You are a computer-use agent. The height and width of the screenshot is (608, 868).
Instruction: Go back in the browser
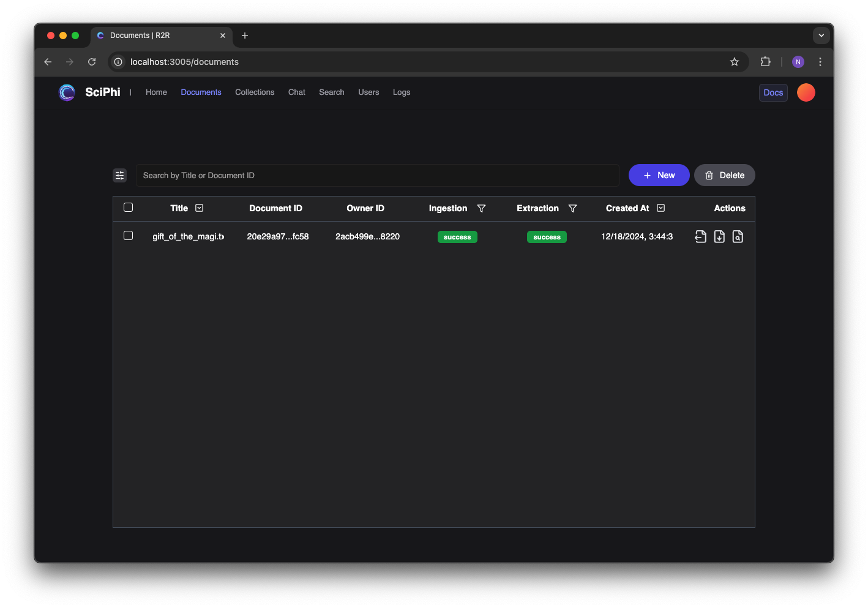[48, 62]
